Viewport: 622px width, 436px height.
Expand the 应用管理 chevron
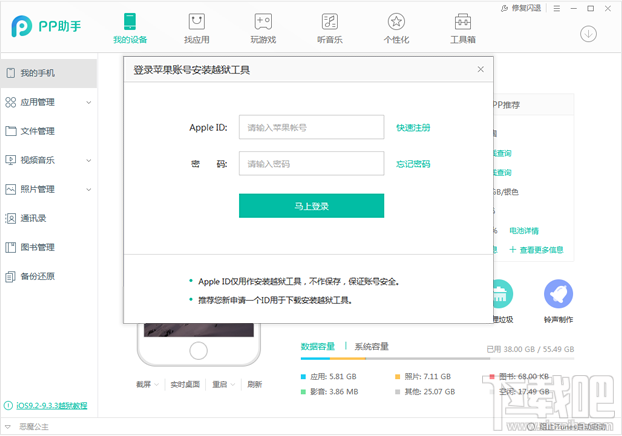pyautogui.click(x=89, y=102)
